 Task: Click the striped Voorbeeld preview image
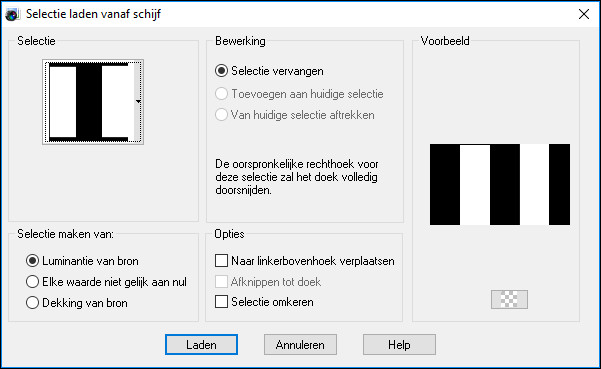[500, 184]
